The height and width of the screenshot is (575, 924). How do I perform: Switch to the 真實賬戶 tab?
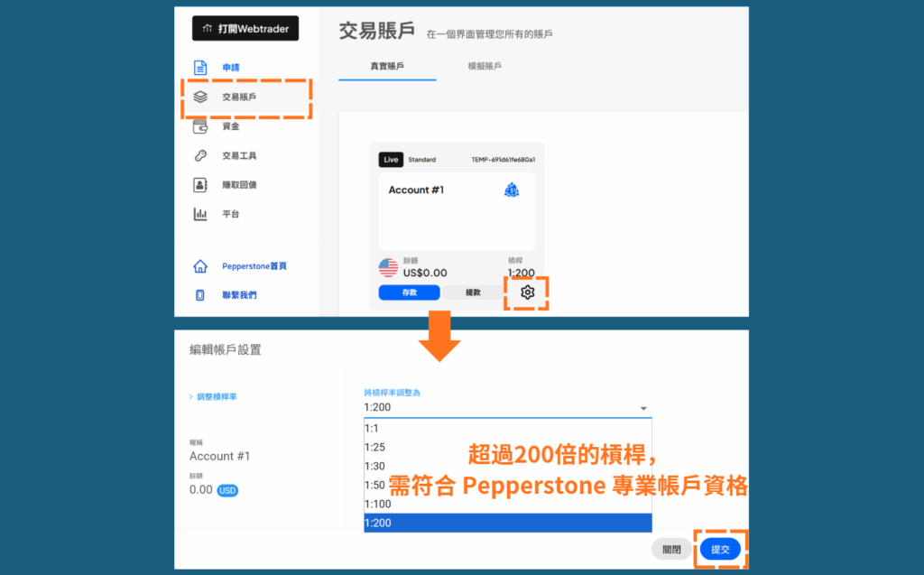pyautogui.click(x=387, y=67)
